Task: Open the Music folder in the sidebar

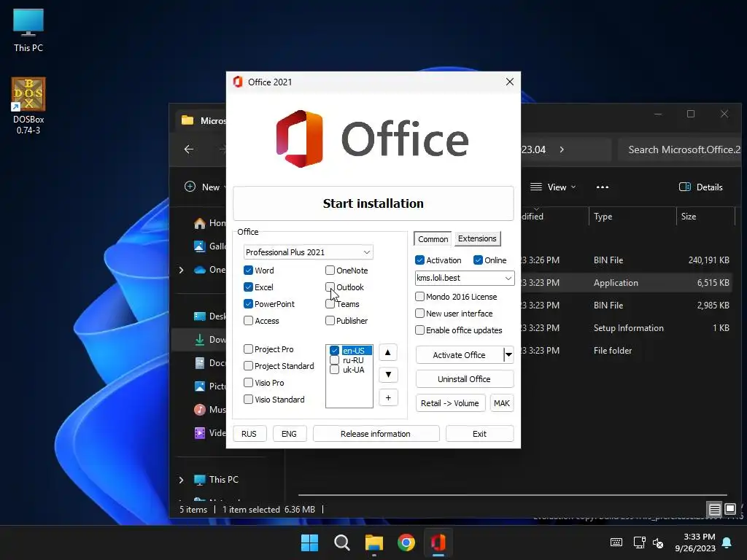Action: point(210,410)
